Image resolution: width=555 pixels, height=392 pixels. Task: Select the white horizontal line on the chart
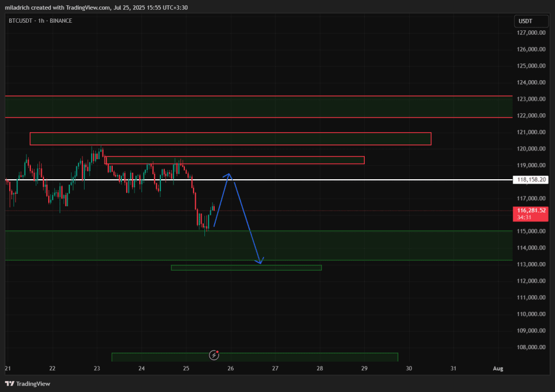click(325, 179)
